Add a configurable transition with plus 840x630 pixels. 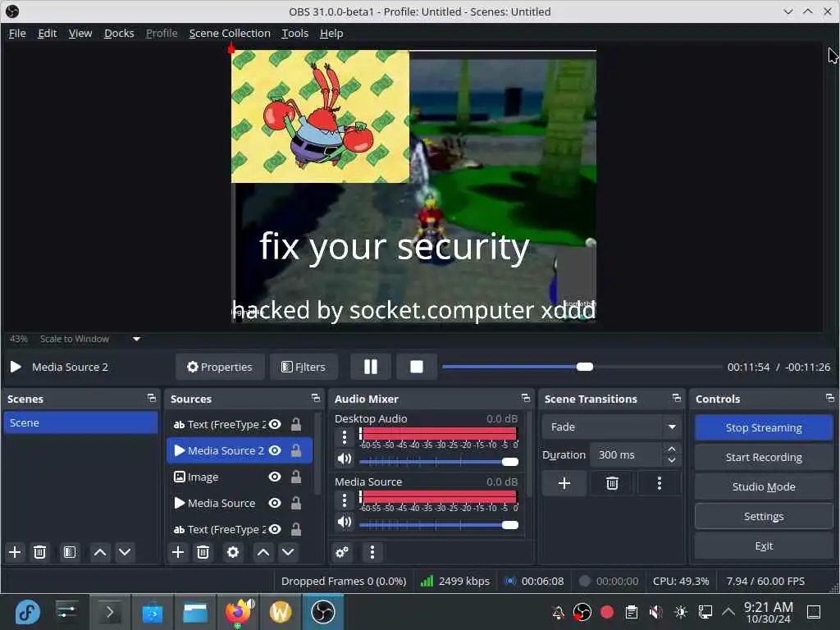tap(564, 483)
